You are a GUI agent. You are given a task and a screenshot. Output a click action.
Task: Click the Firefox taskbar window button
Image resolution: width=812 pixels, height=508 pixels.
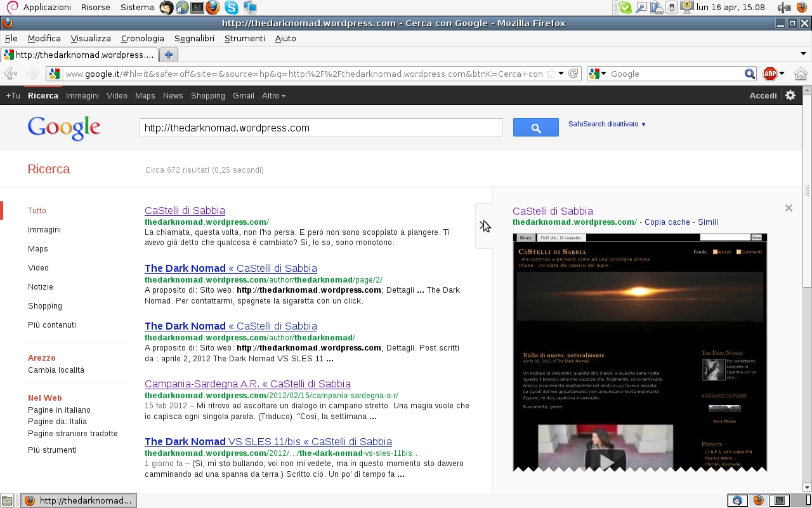point(79,500)
